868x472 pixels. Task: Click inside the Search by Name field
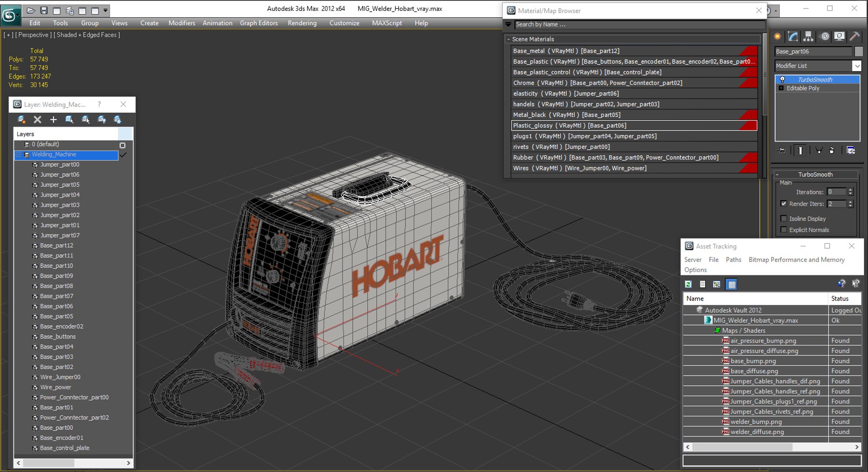tap(639, 24)
